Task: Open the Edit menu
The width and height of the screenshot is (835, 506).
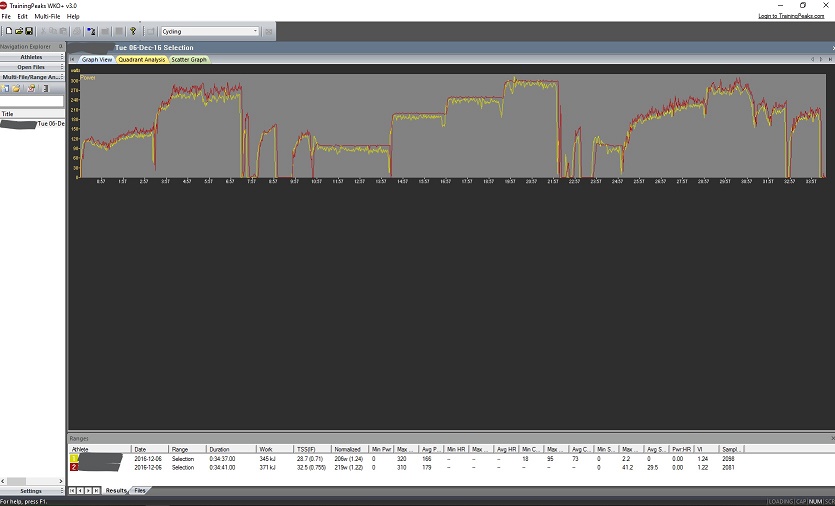Action: (x=22, y=17)
